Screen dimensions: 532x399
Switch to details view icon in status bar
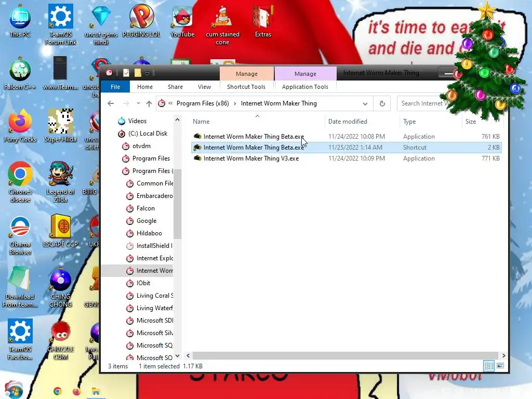coord(489,366)
